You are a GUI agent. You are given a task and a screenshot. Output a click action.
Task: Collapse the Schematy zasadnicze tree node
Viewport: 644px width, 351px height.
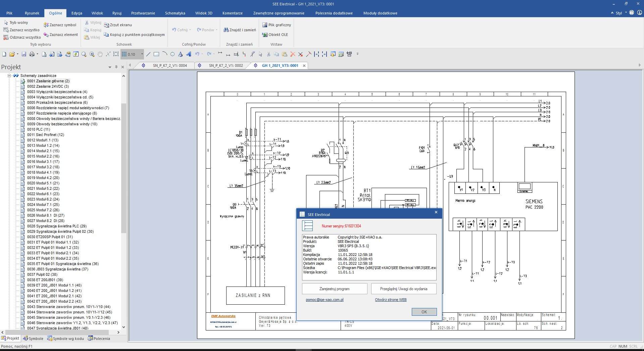tap(9, 76)
